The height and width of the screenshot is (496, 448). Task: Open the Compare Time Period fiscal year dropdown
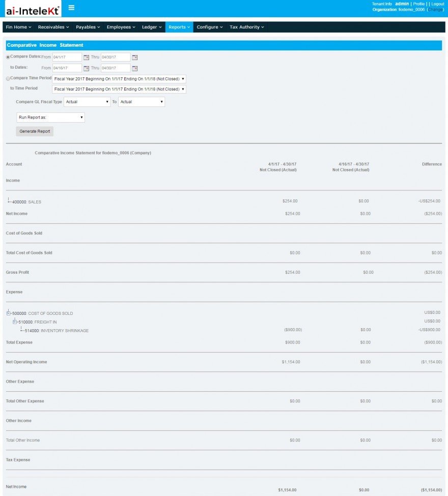(119, 79)
